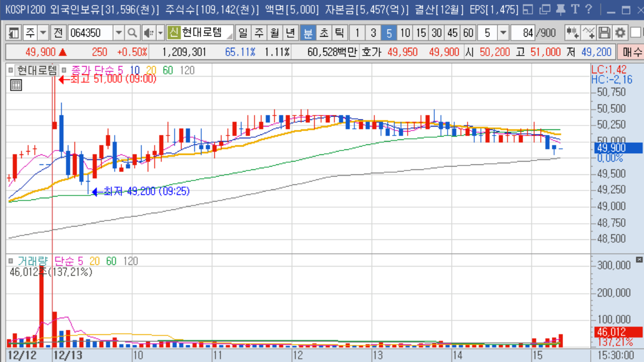Switch to daily 일 chart
This screenshot has height=362, width=644.
tap(243, 33)
